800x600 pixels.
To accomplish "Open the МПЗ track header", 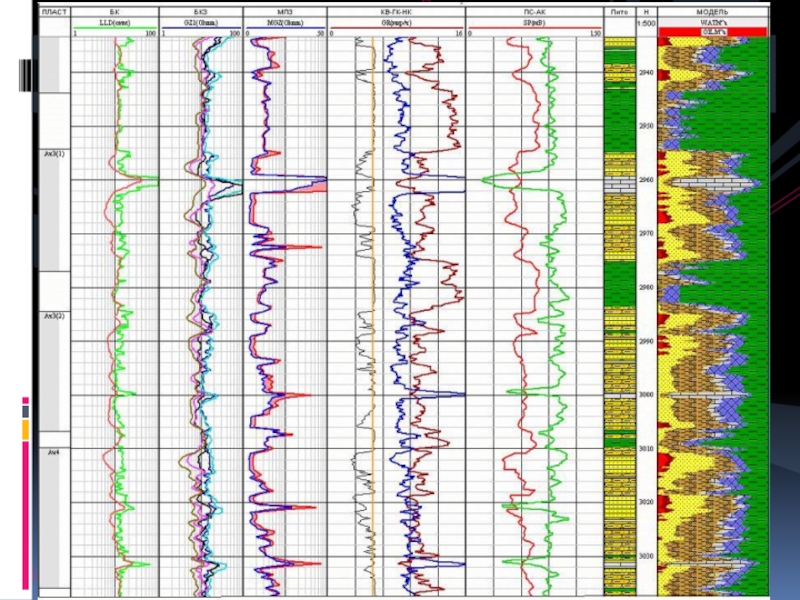I will pyautogui.click(x=285, y=12).
